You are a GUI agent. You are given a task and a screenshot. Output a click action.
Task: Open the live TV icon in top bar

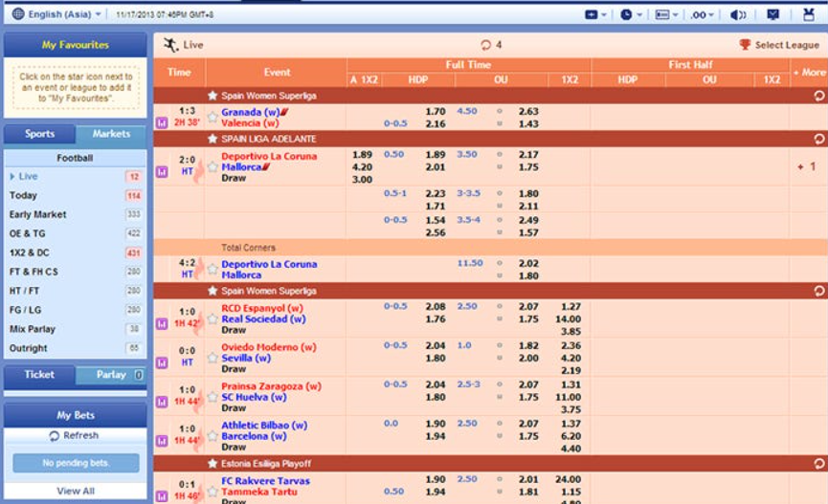click(809, 14)
